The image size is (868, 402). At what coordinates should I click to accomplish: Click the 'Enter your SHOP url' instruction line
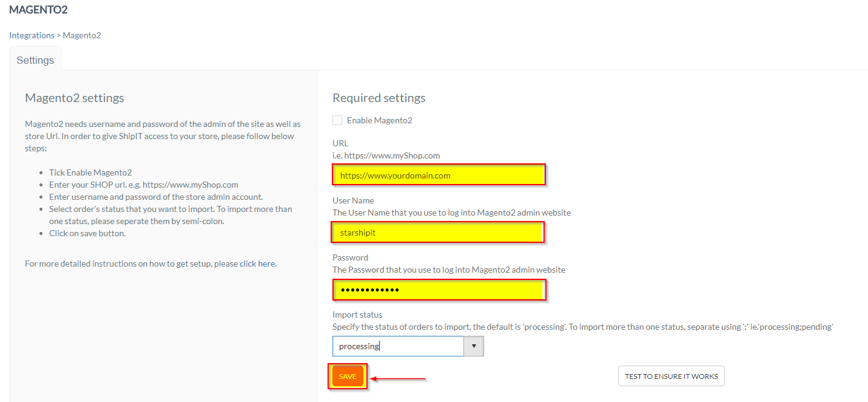click(144, 185)
